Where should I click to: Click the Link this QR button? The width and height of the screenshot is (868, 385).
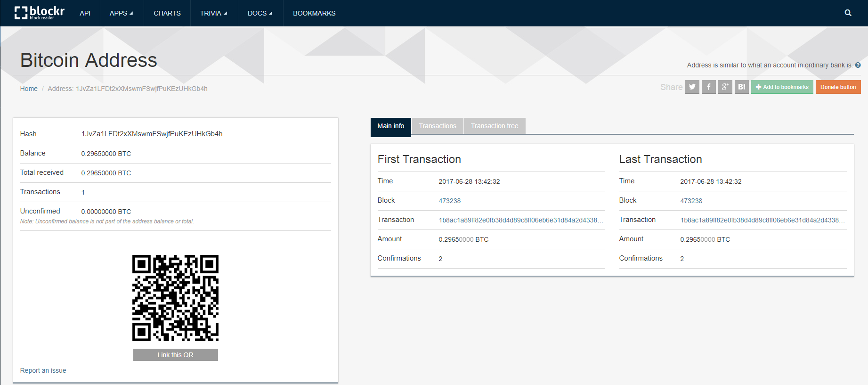175,355
